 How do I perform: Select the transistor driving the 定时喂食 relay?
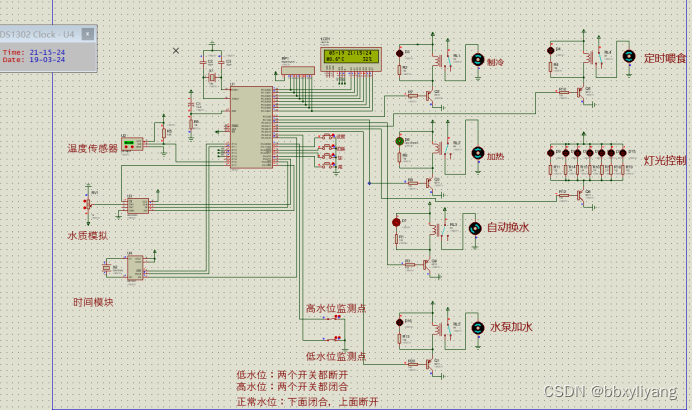point(581,92)
